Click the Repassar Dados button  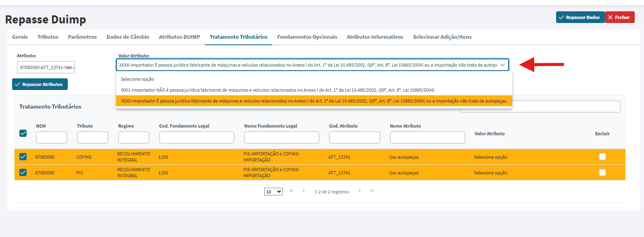pyautogui.click(x=580, y=17)
